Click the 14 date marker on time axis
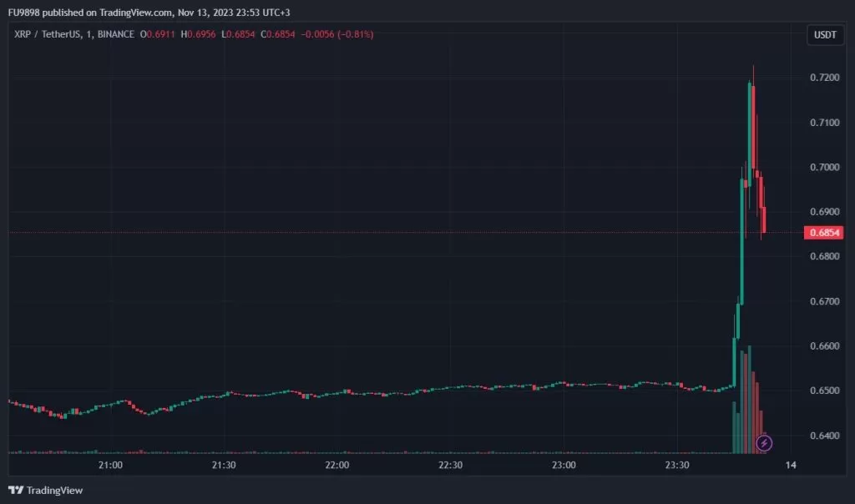 tap(791, 465)
